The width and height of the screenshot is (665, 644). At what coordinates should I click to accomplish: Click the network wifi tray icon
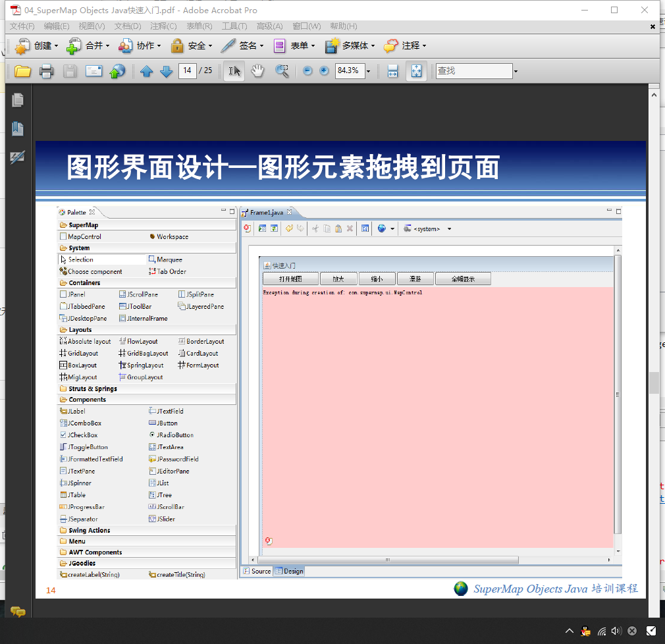602,631
